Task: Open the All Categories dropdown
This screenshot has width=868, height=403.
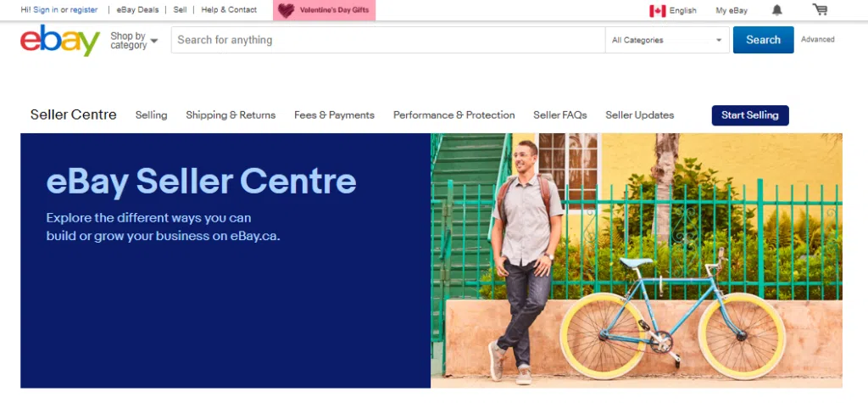Action: point(667,40)
